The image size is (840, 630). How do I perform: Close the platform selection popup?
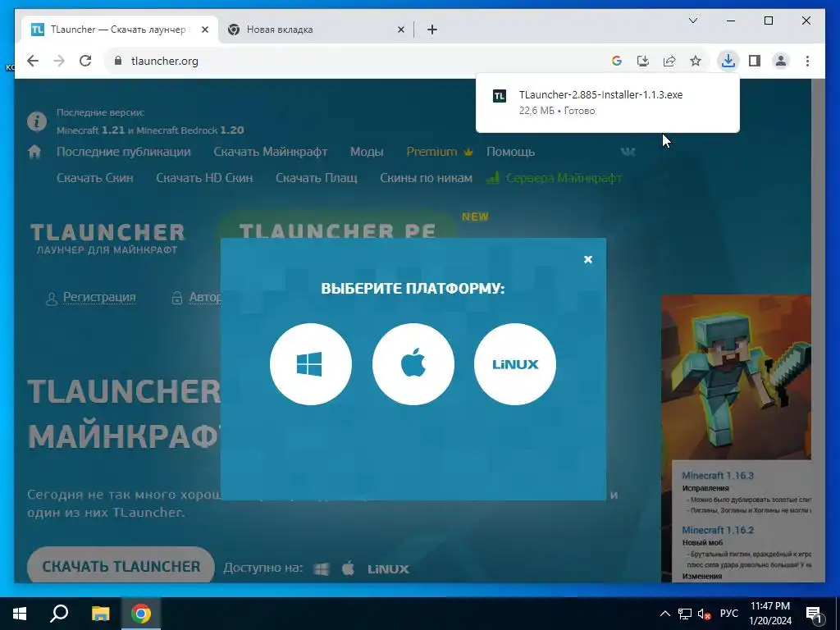click(x=587, y=259)
